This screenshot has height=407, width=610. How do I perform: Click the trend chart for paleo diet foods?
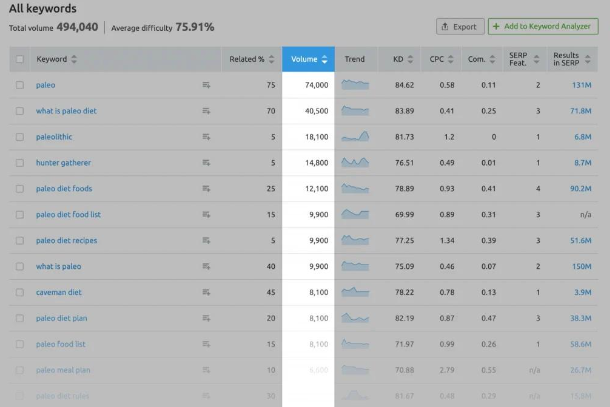(355, 188)
